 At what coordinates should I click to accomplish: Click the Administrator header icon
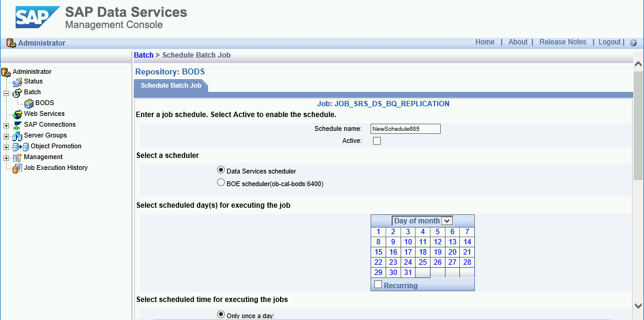11,43
